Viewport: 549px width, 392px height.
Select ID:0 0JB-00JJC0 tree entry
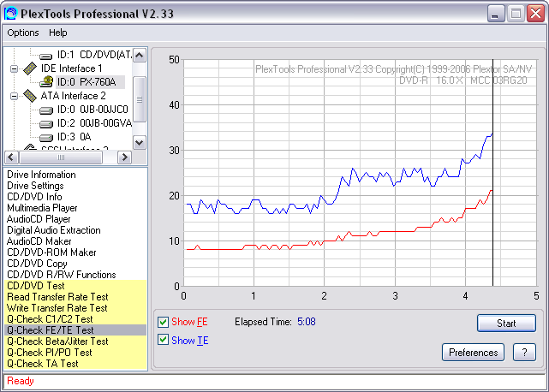coord(92,110)
